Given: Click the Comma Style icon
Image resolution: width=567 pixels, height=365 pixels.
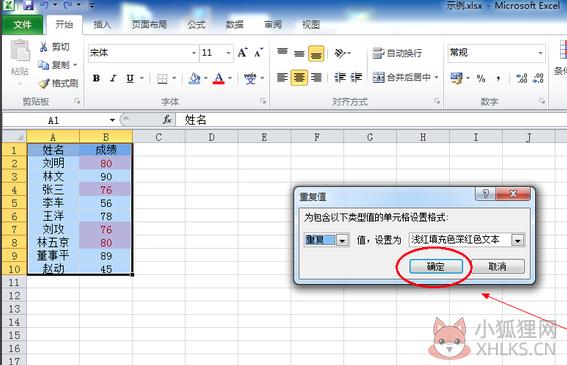Looking at the screenshot, I should coord(499,78).
